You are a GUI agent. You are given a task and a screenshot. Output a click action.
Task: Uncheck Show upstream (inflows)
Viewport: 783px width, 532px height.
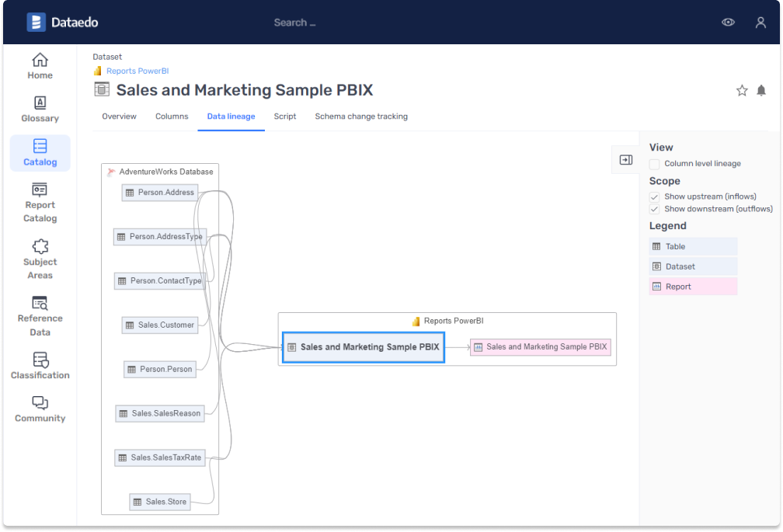coord(655,196)
